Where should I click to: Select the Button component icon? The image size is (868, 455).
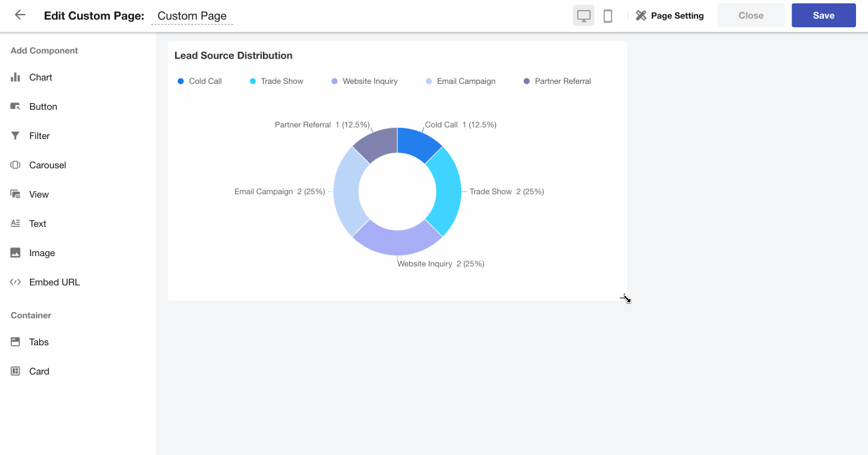pyautogui.click(x=15, y=106)
